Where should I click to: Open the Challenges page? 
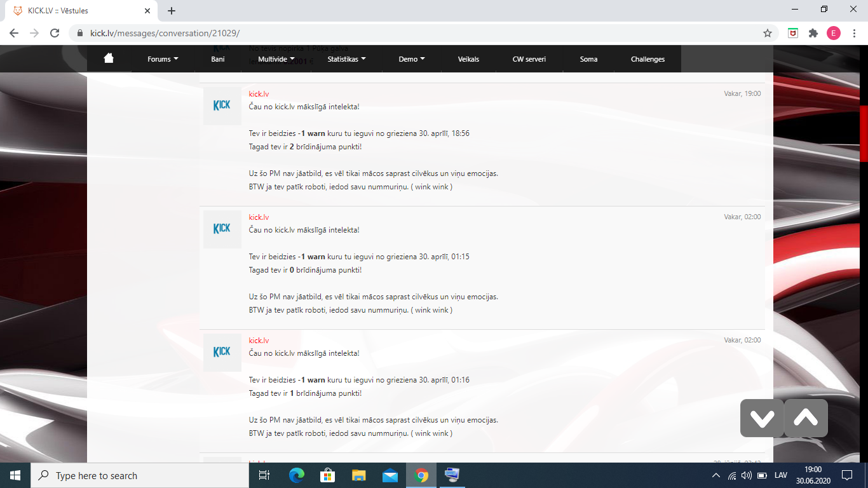click(648, 59)
